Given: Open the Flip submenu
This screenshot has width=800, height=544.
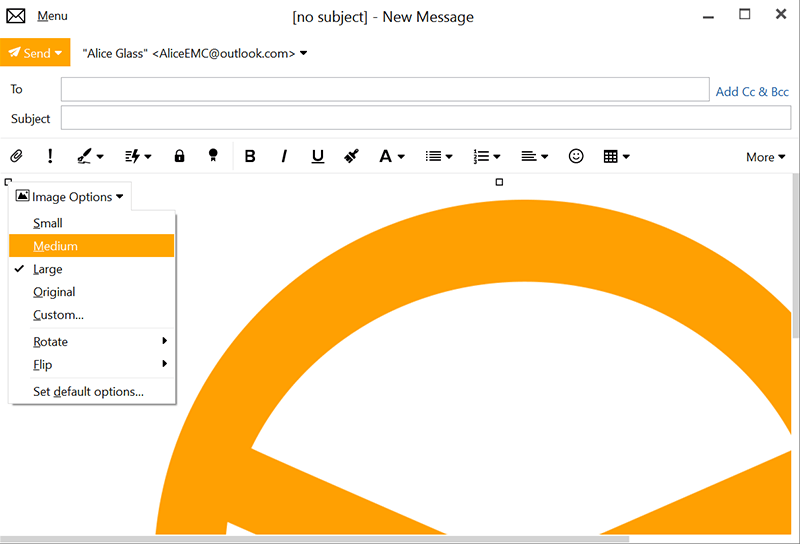Looking at the screenshot, I should (92, 364).
